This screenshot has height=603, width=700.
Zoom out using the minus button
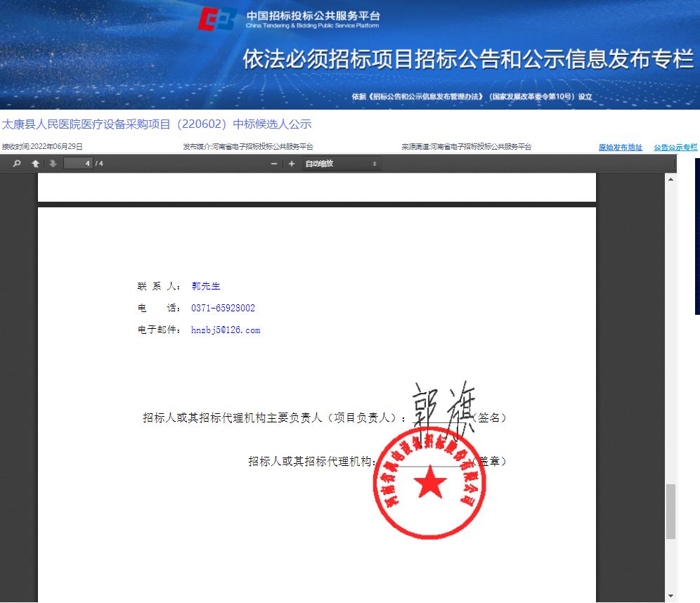click(x=274, y=164)
